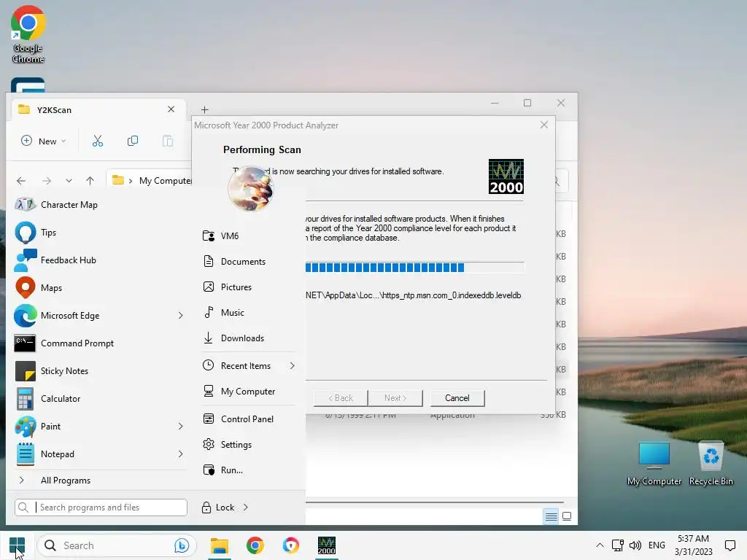Screen dimensions: 747x560
Task: Open volume control in tray
Action: point(635,545)
